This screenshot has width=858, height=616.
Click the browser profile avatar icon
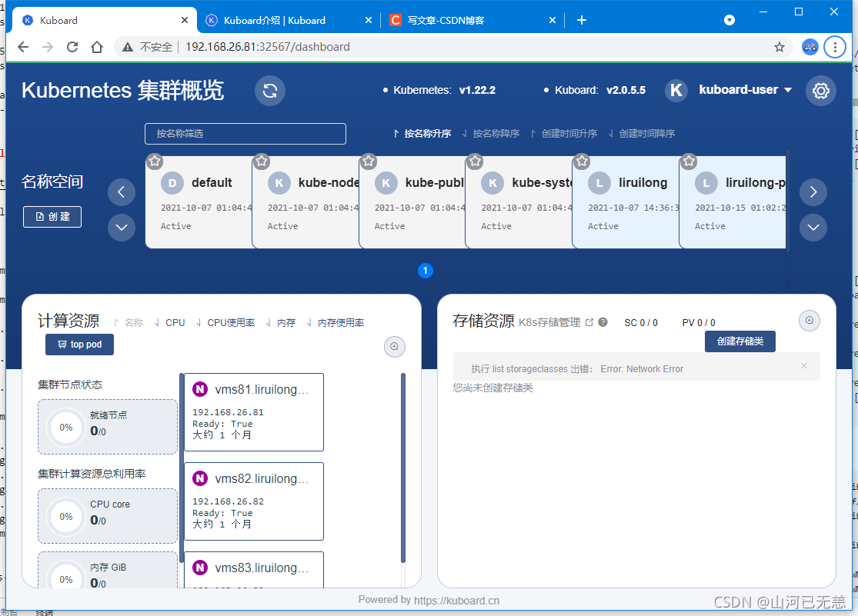click(x=810, y=46)
